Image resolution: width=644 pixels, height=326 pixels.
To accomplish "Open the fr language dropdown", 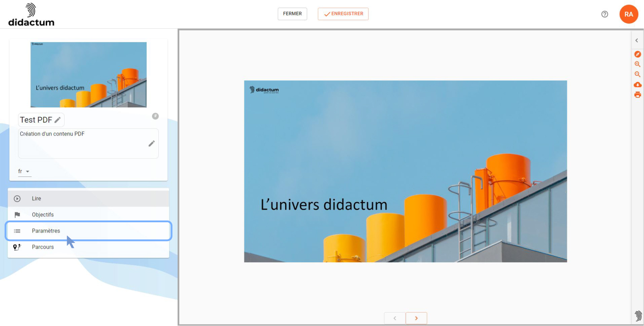I will pos(24,172).
